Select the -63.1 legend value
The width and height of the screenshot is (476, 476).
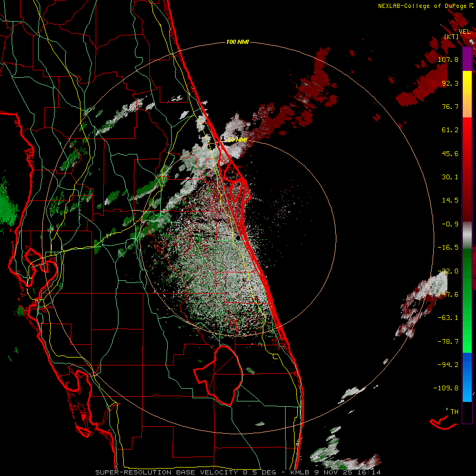pos(448,318)
